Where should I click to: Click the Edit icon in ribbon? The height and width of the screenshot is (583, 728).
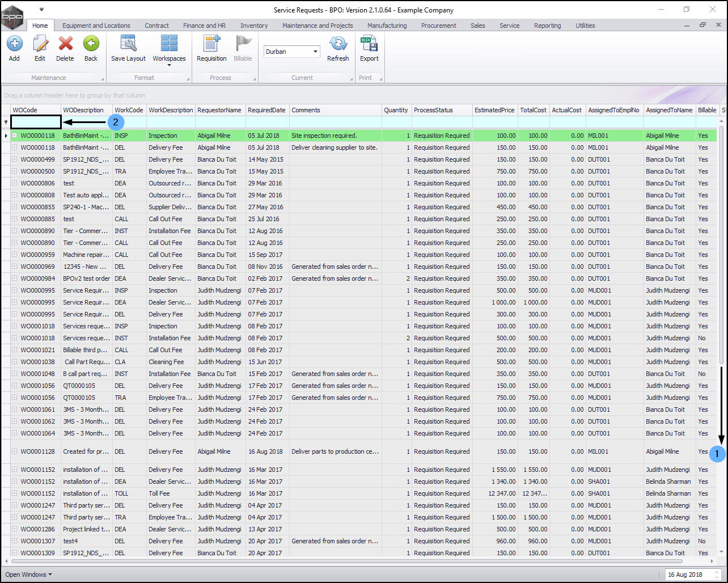(x=40, y=44)
